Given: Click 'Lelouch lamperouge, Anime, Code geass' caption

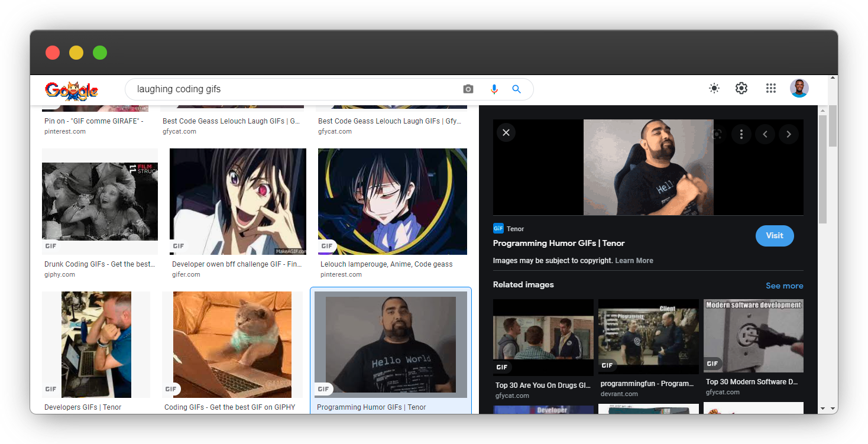Looking at the screenshot, I should [387, 264].
